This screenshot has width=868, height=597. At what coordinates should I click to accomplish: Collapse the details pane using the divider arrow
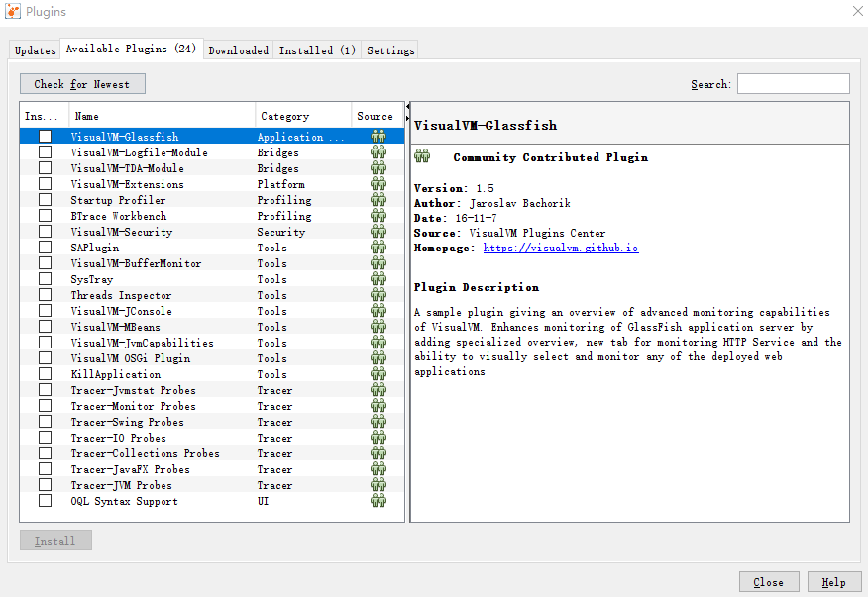(x=408, y=118)
